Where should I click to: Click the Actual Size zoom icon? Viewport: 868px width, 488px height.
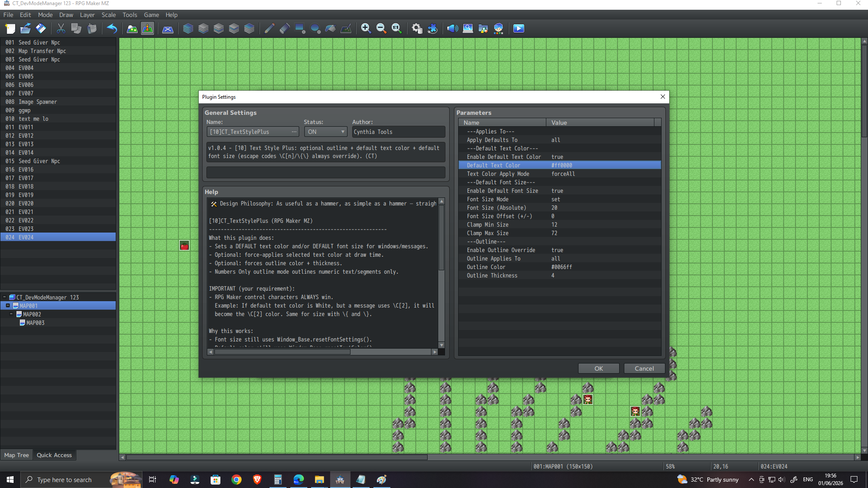click(396, 28)
